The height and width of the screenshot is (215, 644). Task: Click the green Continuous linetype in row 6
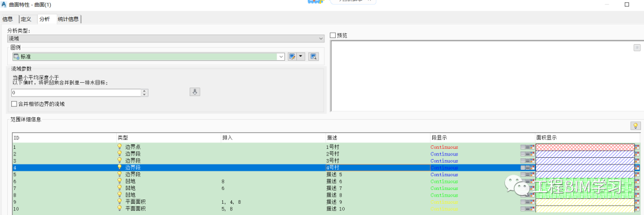[x=444, y=182]
